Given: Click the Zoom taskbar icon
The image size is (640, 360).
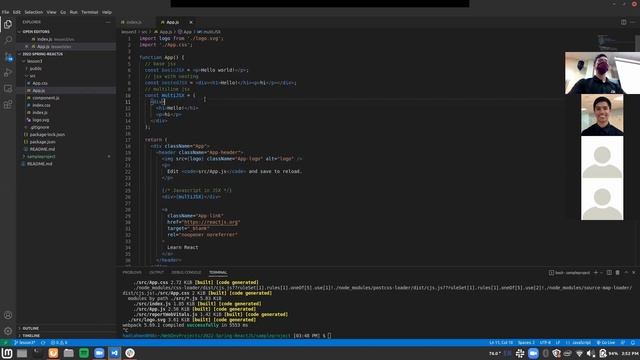Looking at the screenshot, I should [x=99, y=353].
